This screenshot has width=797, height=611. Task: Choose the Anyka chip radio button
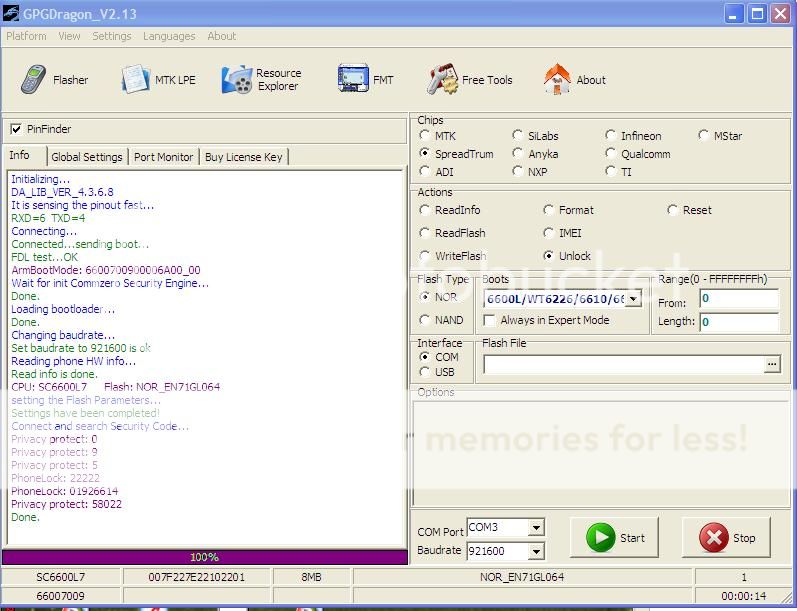coord(517,154)
